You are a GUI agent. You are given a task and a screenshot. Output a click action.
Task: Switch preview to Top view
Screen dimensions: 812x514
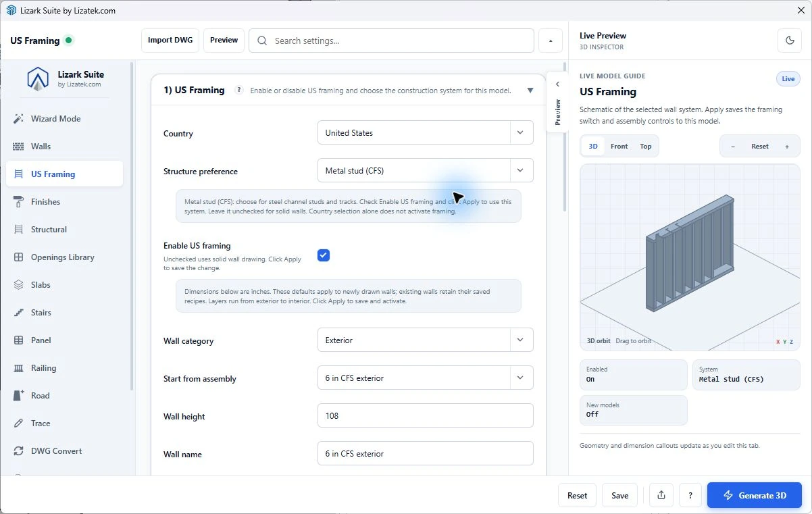point(646,147)
